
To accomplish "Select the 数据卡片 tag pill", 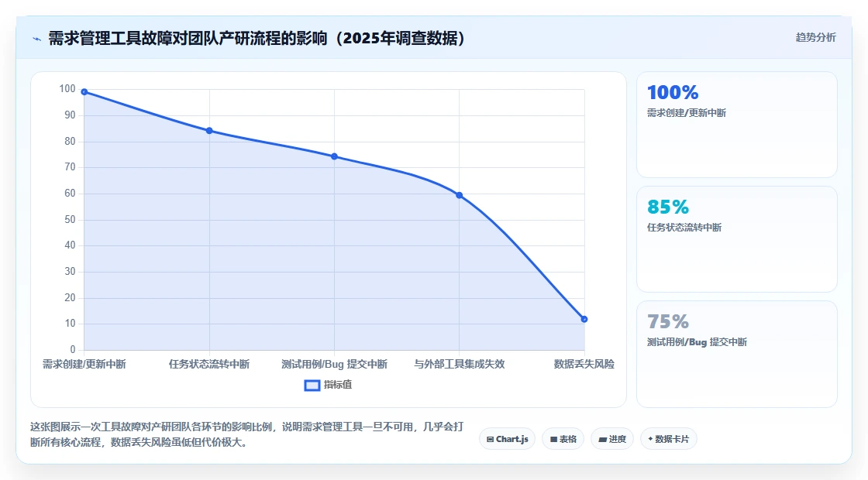I will (x=669, y=439).
